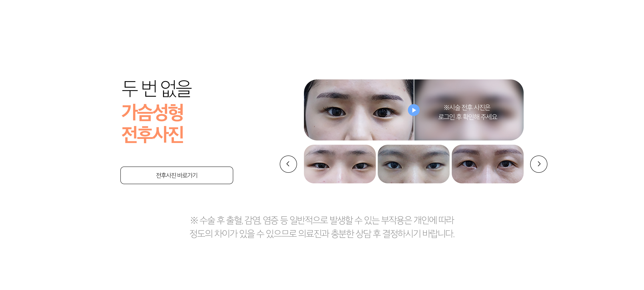The width and height of the screenshot is (644, 290).
Task: Click the next arrow circle icon
Action: [x=539, y=164]
